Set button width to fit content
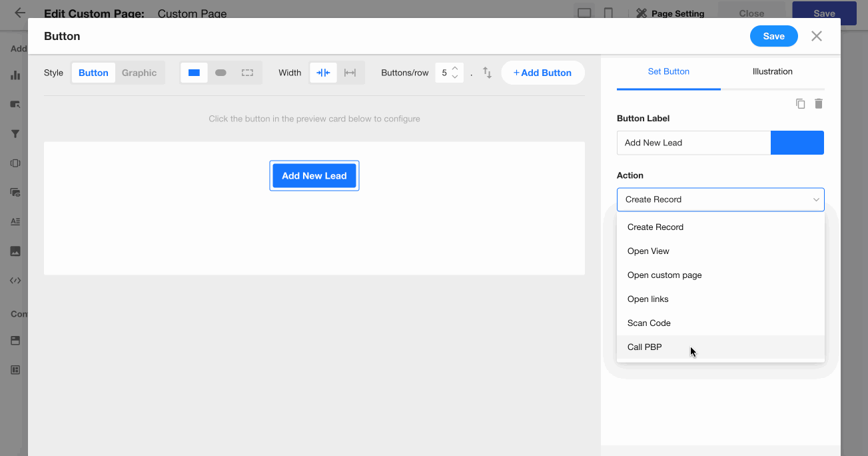 tap(323, 73)
